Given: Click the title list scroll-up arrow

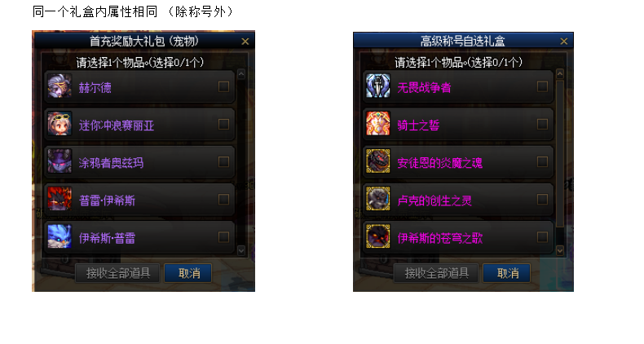Looking at the screenshot, I should 560,74.
